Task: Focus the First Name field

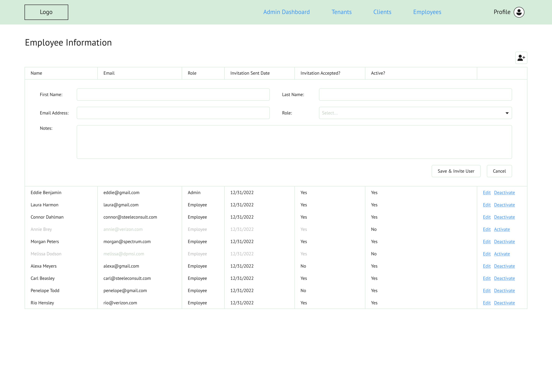Action: (173, 95)
